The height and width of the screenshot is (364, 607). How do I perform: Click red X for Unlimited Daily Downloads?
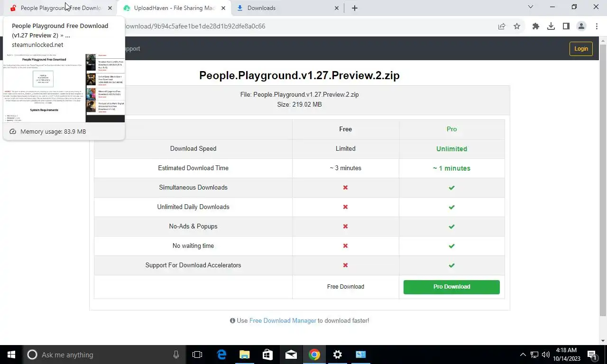tap(345, 207)
